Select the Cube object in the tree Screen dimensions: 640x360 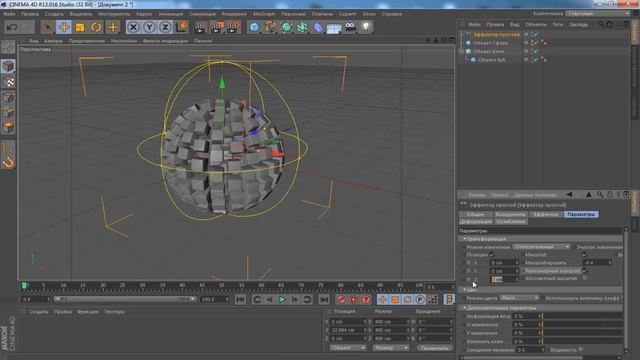point(492,60)
